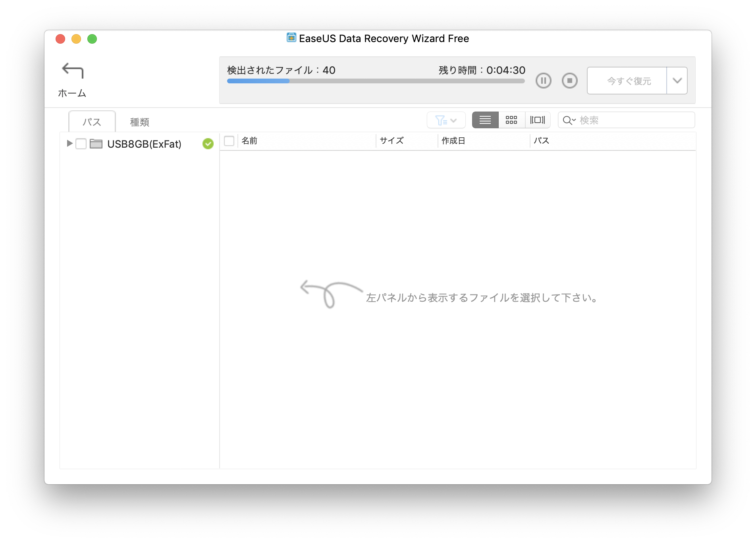Image resolution: width=756 pixels, height=543 pixels.
Task: Check the USB8GB(ExFat) checkbox
Action: 81,144
